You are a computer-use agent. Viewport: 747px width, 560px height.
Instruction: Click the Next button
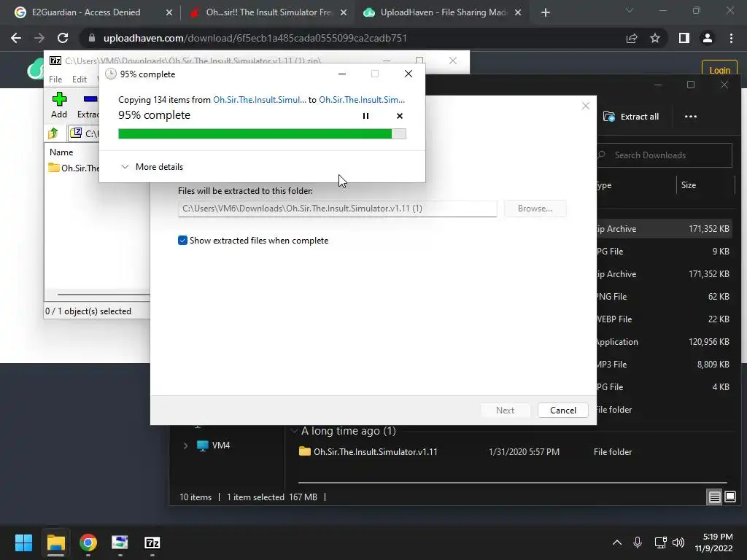click(x=505, y=410)
